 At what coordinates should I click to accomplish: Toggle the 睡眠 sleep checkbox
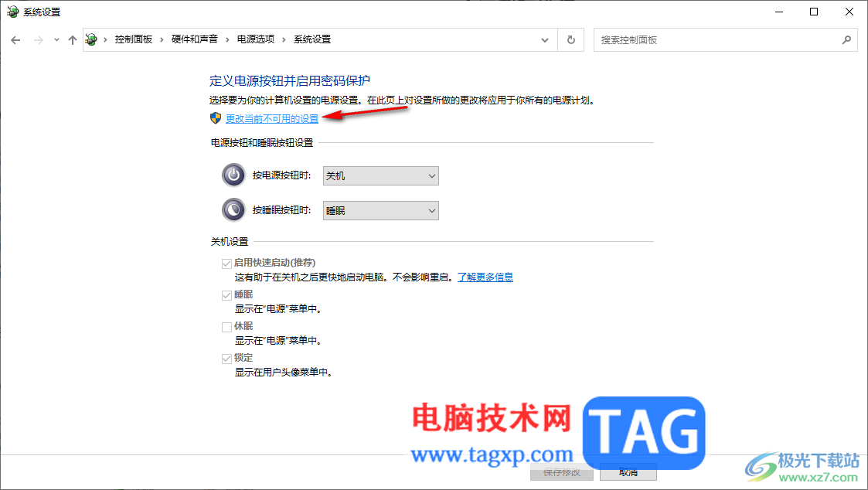(x=226, y=295)
